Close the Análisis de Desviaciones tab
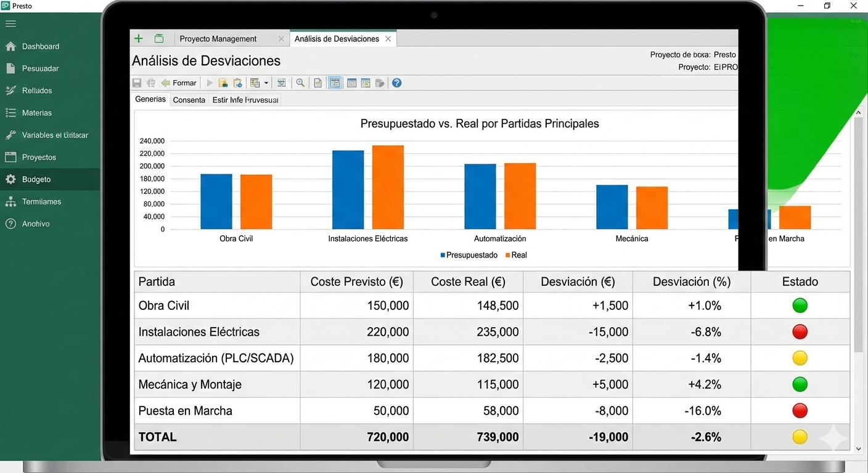Screen dimensions: 868x473 (388, 39)
